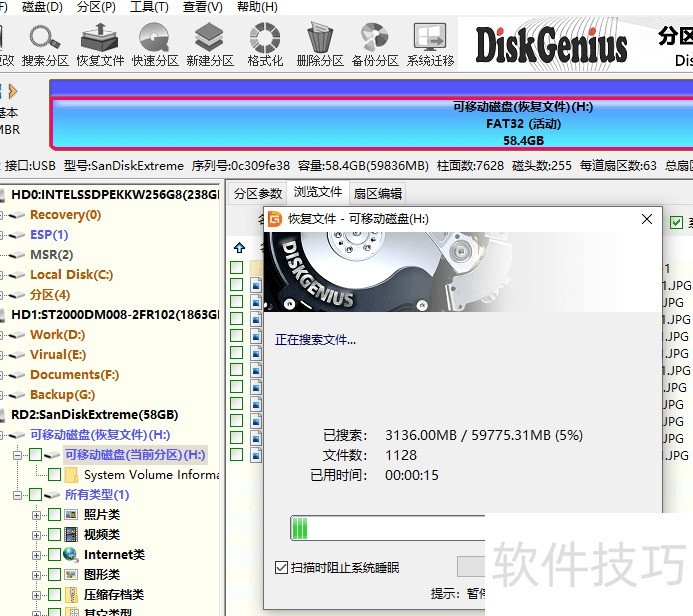Screen dimensions: 693x616
Task: Toggle 扫描时阻止系统睡眠 checkbox
Action: [281, 567]
